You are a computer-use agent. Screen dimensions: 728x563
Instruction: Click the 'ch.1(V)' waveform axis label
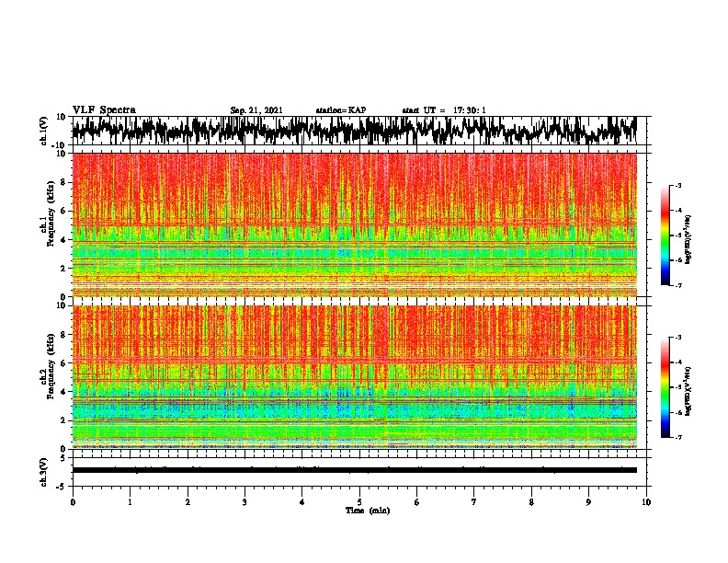click(44, 131)
